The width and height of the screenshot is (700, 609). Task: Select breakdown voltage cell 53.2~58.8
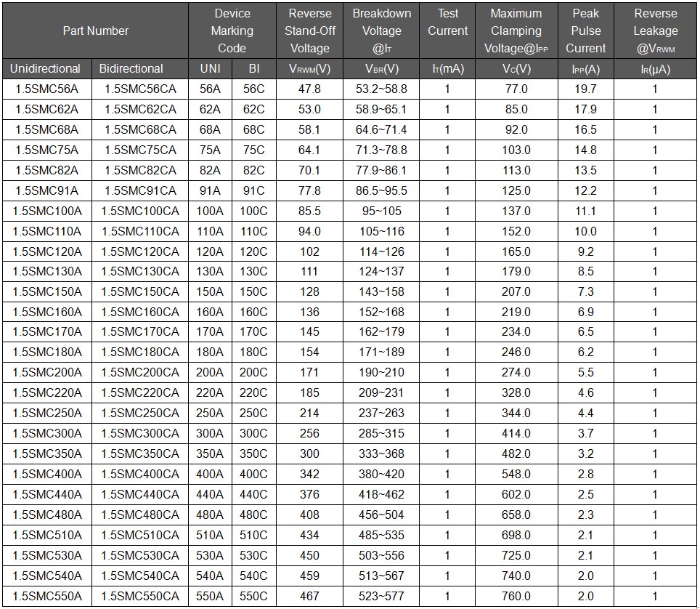pos(381,89)
